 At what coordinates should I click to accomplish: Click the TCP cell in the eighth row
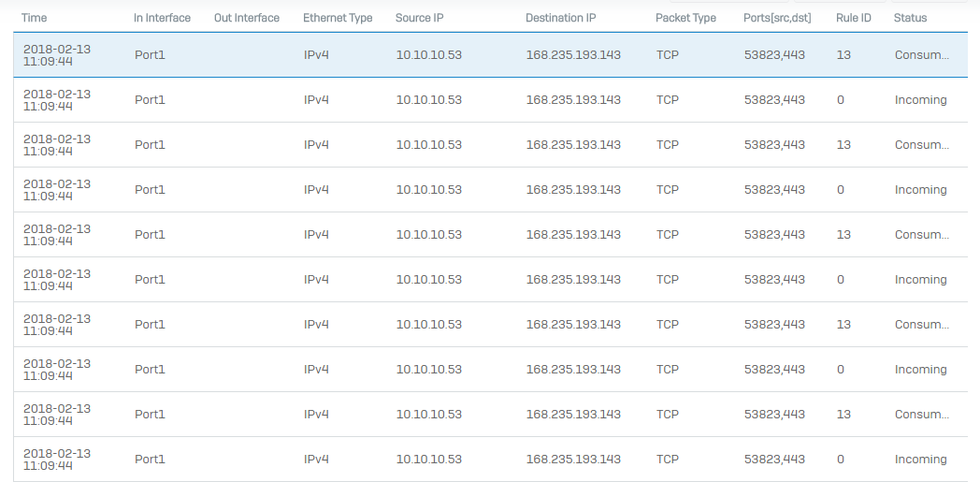pyautogui.click(x=667, y=370)
